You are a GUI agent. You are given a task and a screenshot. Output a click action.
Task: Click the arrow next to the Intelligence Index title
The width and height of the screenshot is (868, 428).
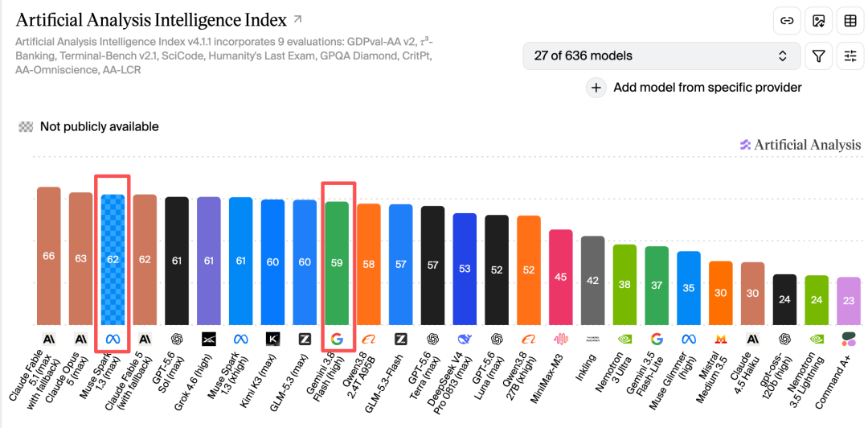click(298, 20)
